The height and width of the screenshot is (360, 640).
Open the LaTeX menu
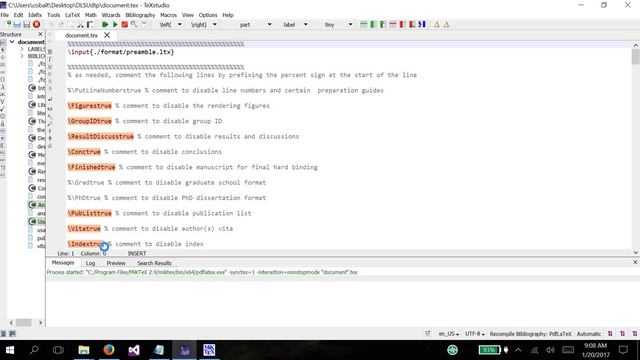coord(73,15)
